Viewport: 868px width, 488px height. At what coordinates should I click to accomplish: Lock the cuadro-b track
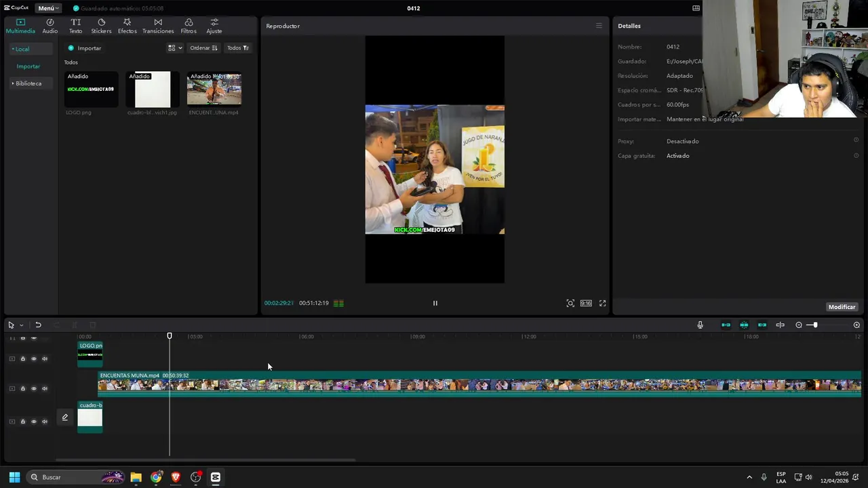pyautogui.click(x=22, y=422)
